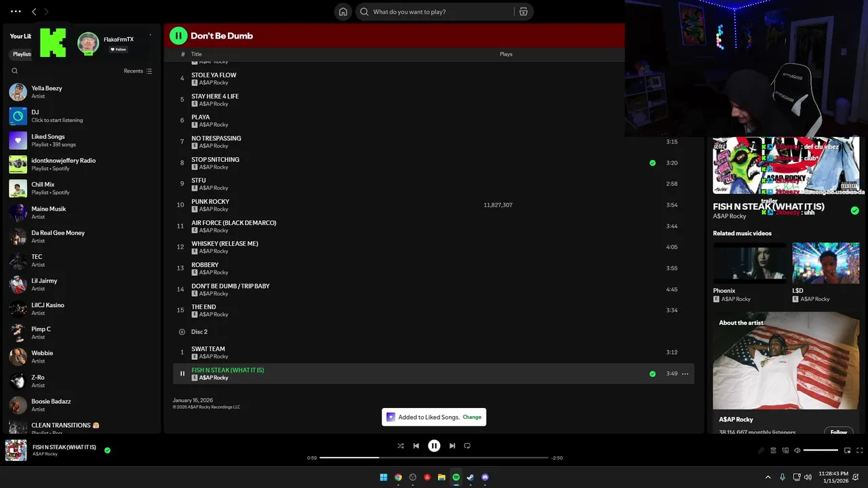
Task: Open Boosie Badazz artist page
Action: [81, 405]
